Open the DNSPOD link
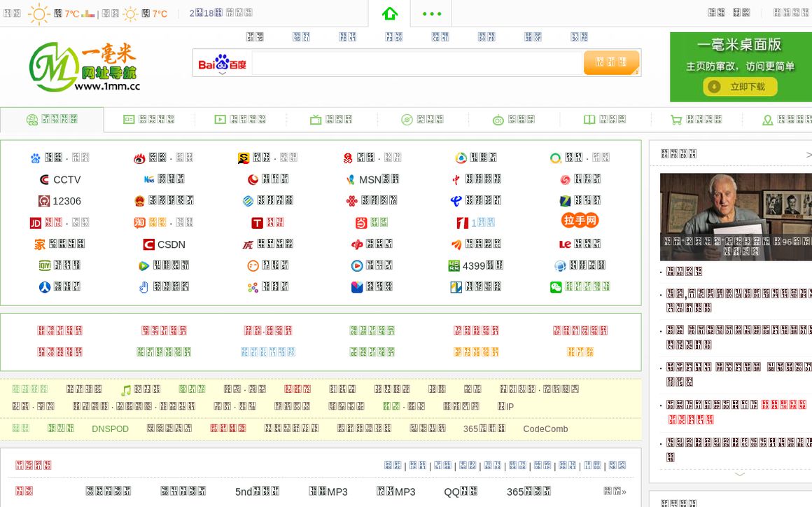 pos(110,429)
